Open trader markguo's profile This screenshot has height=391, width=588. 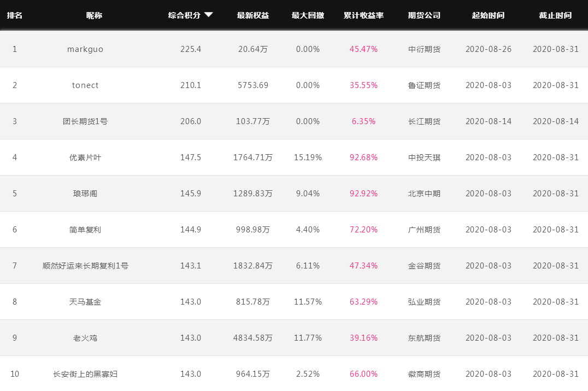coord(85,49)
